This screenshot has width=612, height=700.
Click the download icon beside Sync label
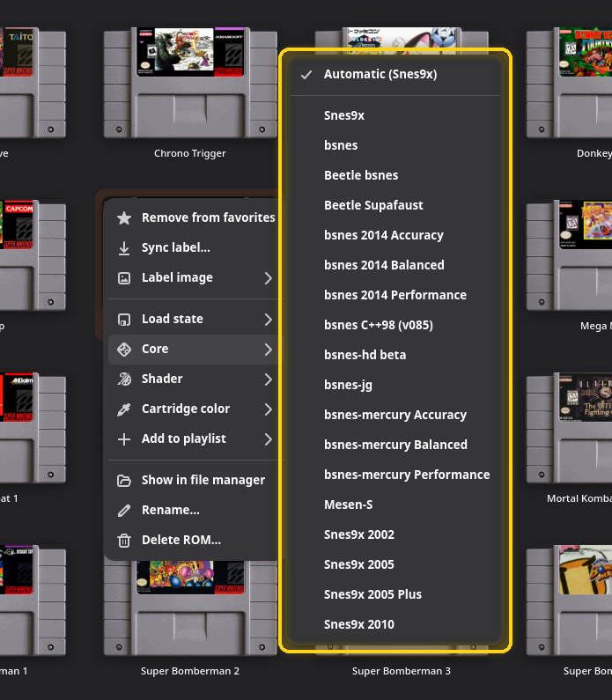point(124,247)
